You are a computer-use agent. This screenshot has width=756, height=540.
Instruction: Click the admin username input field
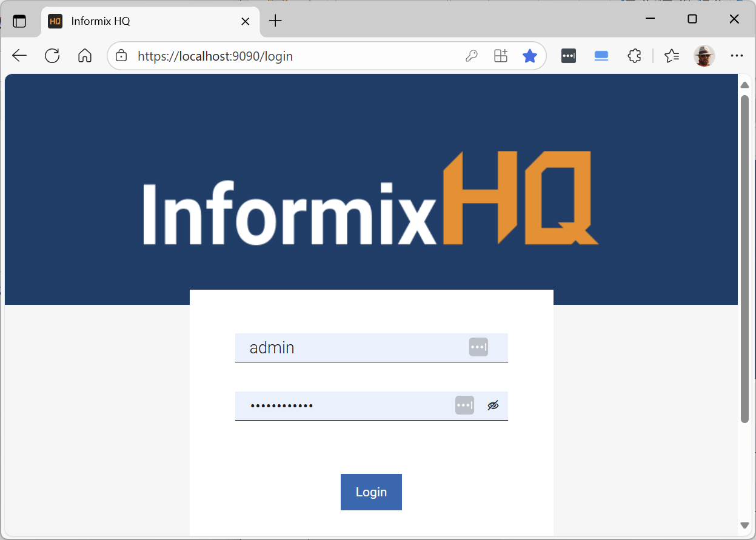point(352,348)
